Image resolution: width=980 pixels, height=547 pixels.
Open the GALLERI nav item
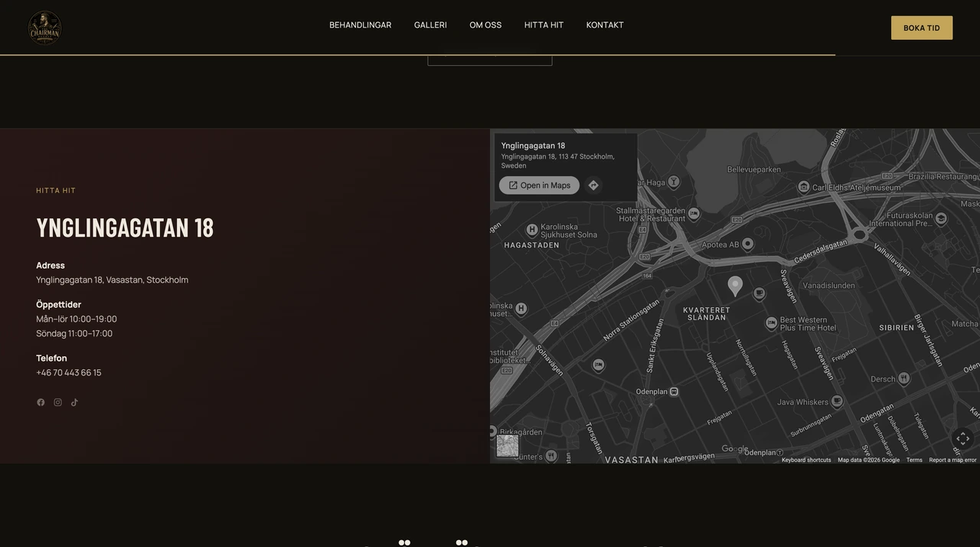[430, 25]
